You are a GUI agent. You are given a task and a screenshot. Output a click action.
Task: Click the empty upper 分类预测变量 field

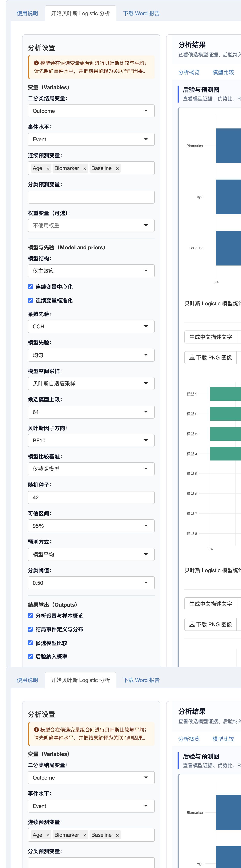[91, 197]
